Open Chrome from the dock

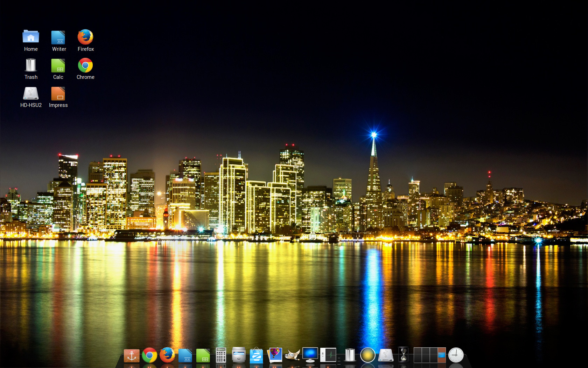point(149,355)
